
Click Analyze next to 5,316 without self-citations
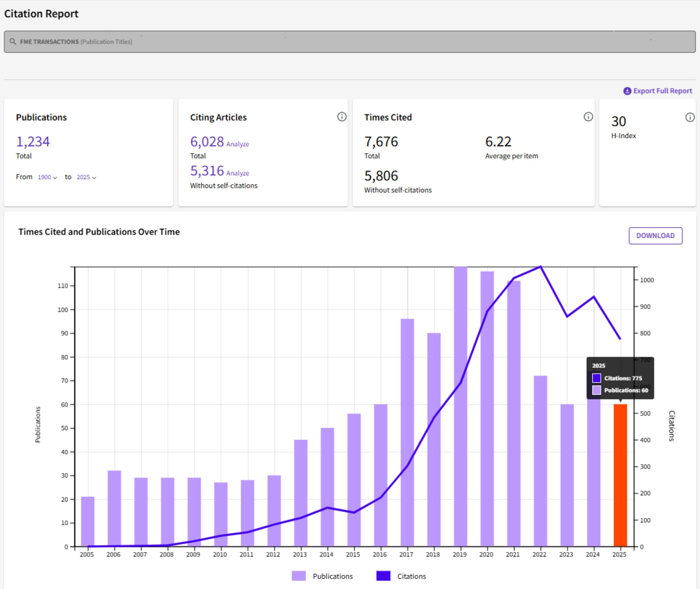[x=238, y=173]
